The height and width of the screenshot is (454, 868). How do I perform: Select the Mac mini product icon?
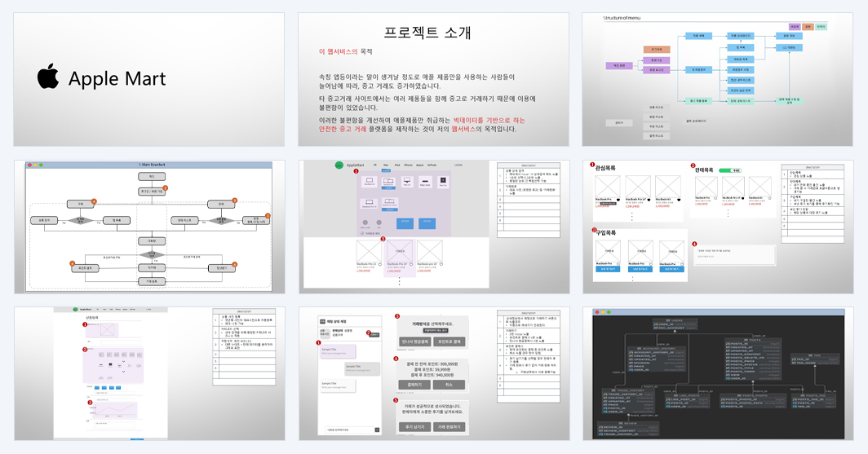coord(425,182)
